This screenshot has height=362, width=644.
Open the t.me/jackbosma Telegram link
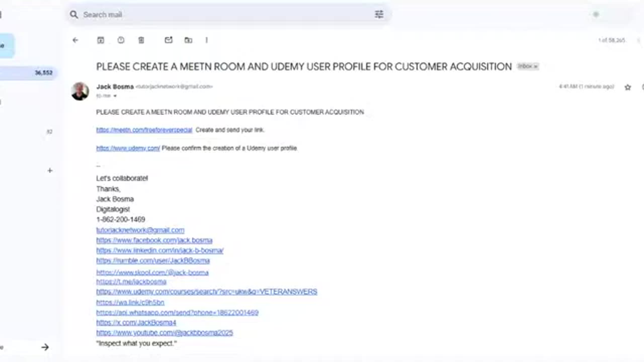click(131, 282)
